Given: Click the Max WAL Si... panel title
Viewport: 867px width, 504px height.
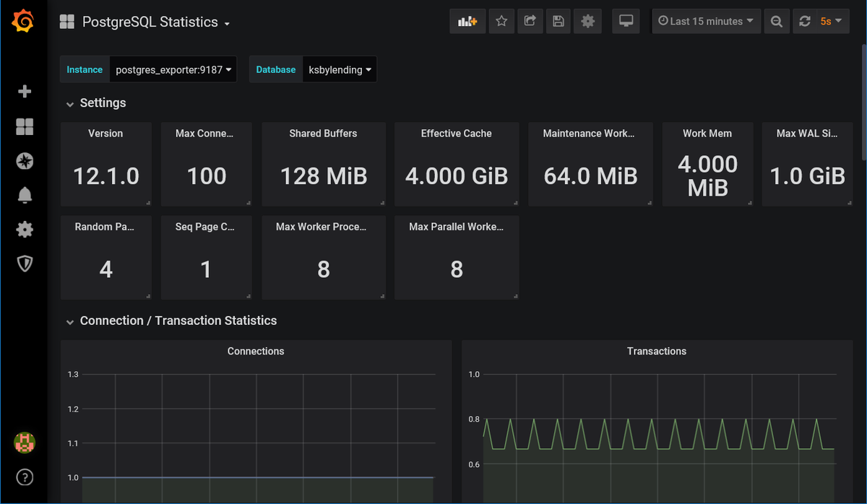Looking at the screenshot, I should [807, 134].
